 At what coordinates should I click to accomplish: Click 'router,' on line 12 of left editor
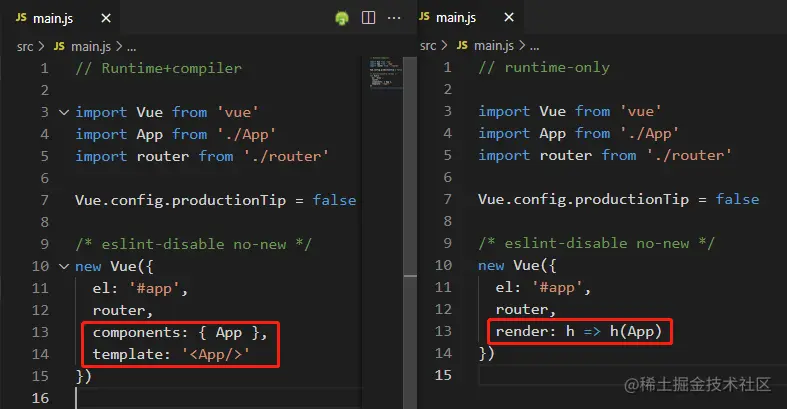[123, 310]
